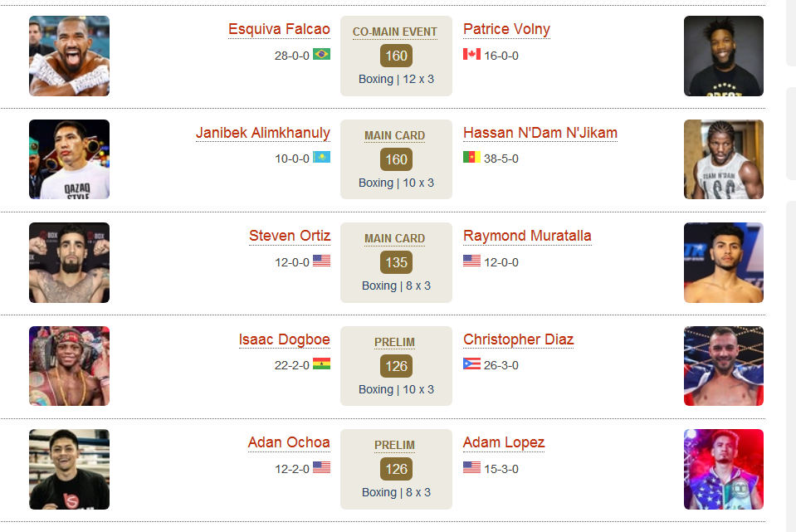Click the Kazakhstan flag under Janibek Alimkhanuly

pyautogui.click(x=321, y=158)
